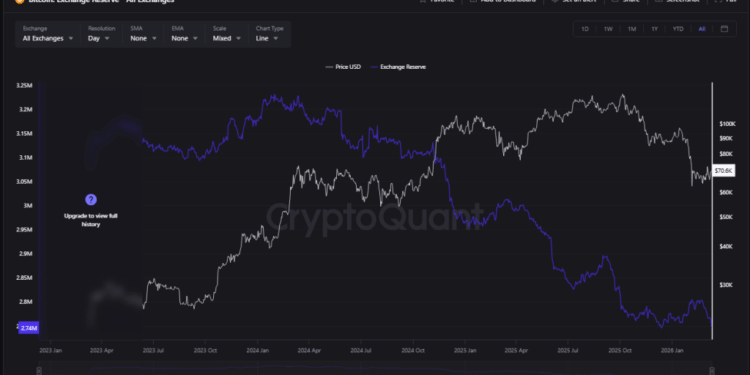Image resolution: width=750 pixels, height=375 pixels.
Task: Toggle the Price USD legend series
Action: [x=343, y=67]
